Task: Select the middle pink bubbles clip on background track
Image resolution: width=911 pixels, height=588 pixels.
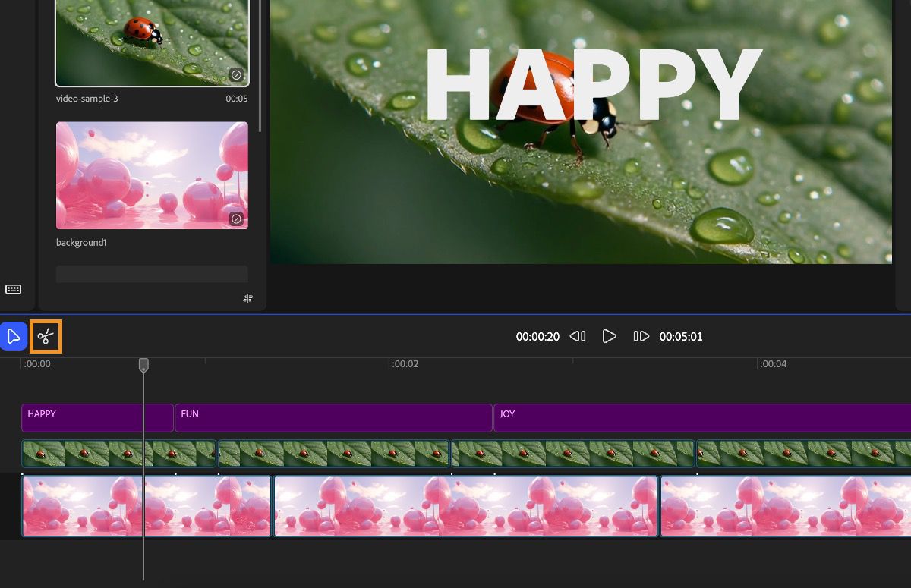Action: (465, 506)
